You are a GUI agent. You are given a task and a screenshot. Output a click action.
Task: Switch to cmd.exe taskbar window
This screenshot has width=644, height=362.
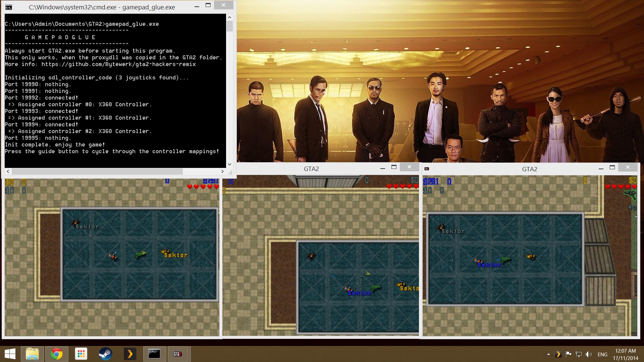pyautogui.click(x=154, y=354)
